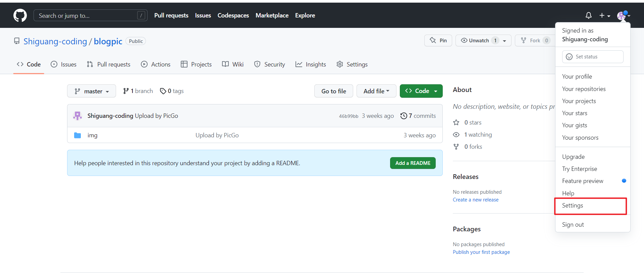Screen dimensions: 644x277
Task: Open the repository Settings tab
Action: click(x=352, y=64)
